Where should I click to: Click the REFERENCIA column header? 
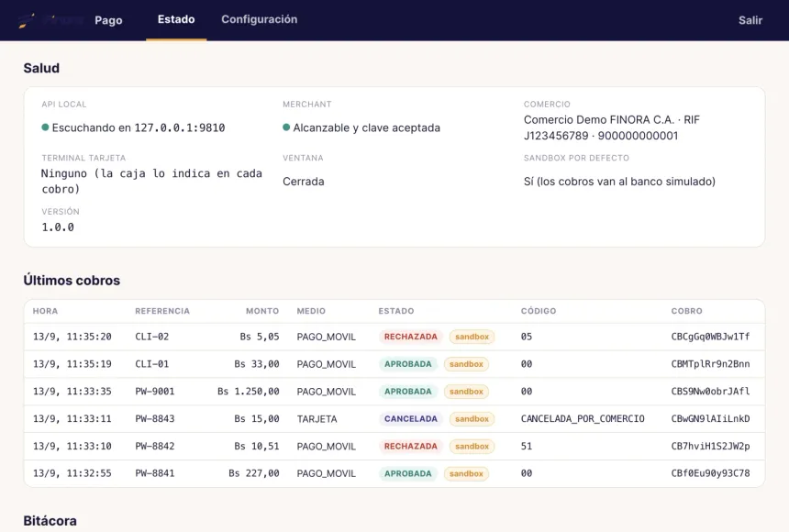tap(162, 311)
